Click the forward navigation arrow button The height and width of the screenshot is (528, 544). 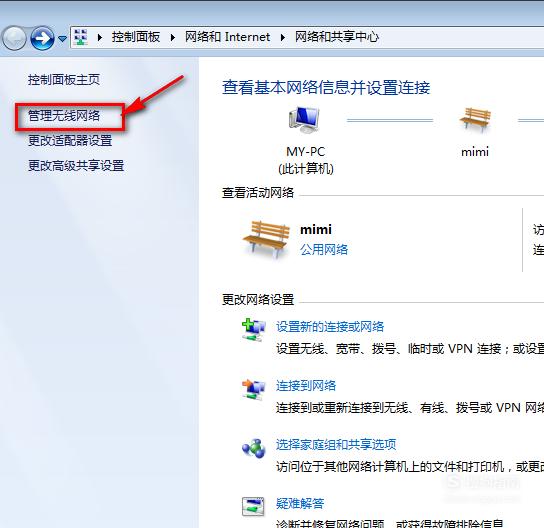click(x=42, y=38)
